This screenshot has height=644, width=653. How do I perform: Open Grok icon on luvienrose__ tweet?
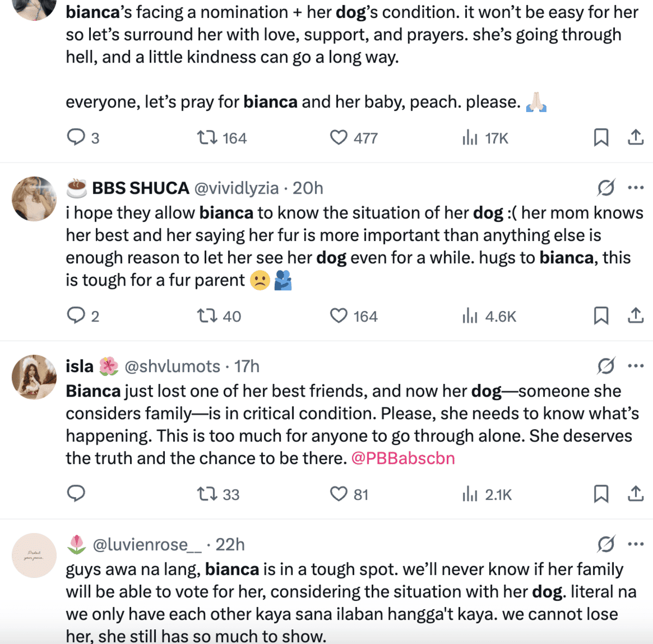click(606, 544)
